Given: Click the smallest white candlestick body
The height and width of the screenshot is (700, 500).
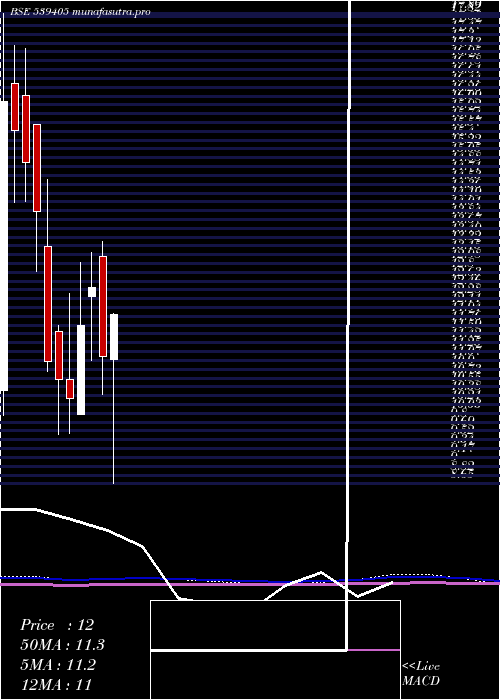Looking at the screenshot, I should click(92, 292).
